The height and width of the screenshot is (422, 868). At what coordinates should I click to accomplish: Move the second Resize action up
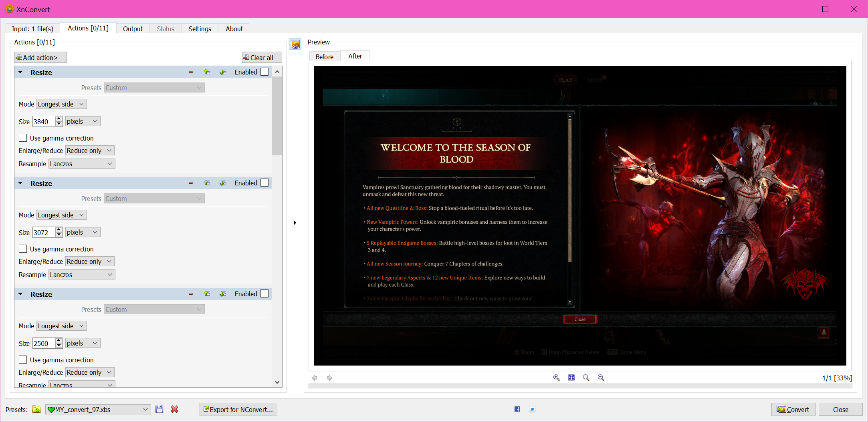(207, 183)
